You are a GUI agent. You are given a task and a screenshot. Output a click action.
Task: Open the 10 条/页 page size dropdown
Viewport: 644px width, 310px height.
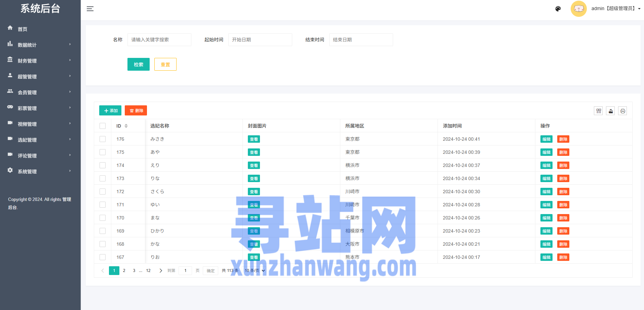click(255, 271)
